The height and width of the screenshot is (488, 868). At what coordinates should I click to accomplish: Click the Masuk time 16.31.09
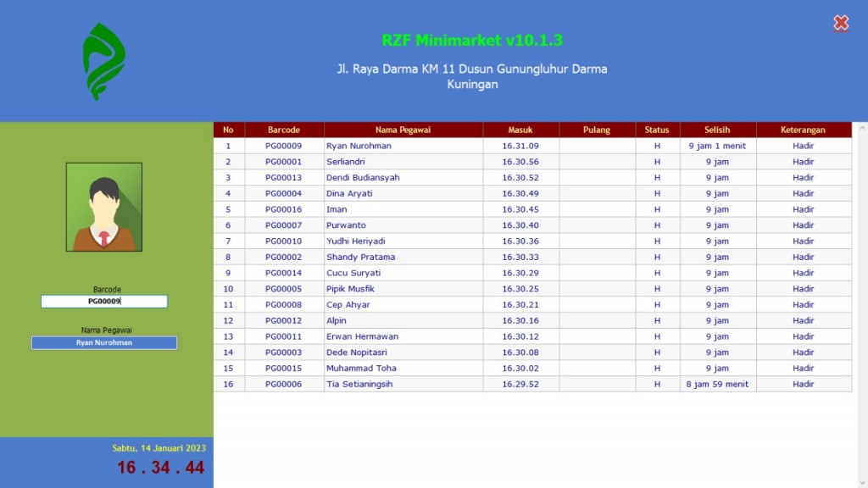[x=520, y=146]
